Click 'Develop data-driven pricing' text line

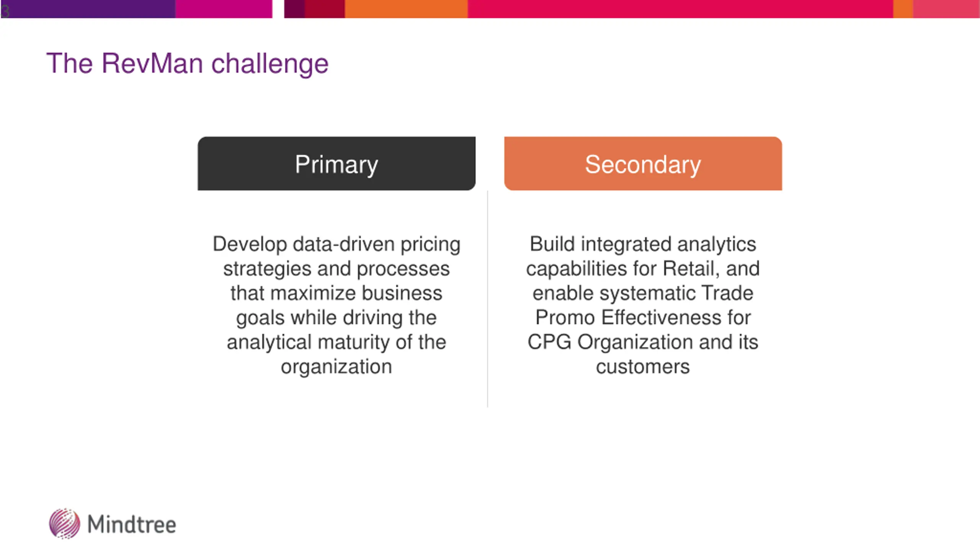point(336,244)
